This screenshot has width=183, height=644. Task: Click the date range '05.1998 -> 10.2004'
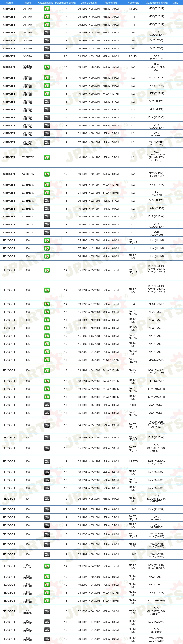pyautogui.click(x=89, y=17)
